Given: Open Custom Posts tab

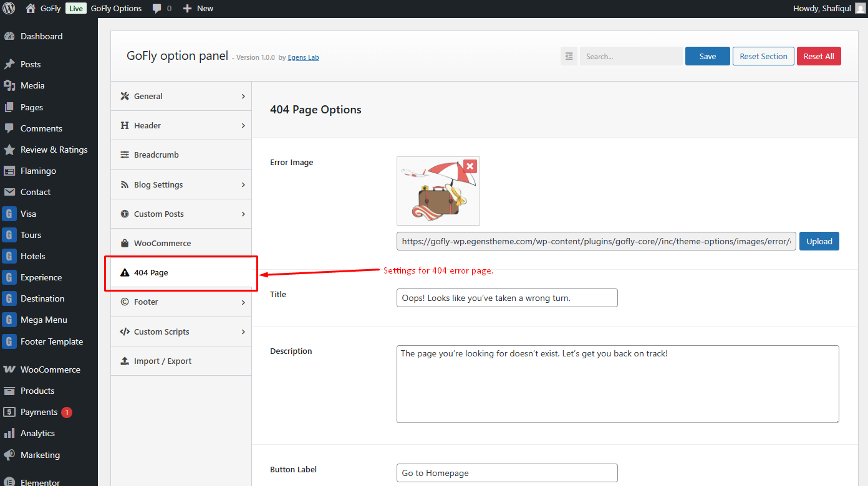Looking at the screenshot, I should 181,214.
